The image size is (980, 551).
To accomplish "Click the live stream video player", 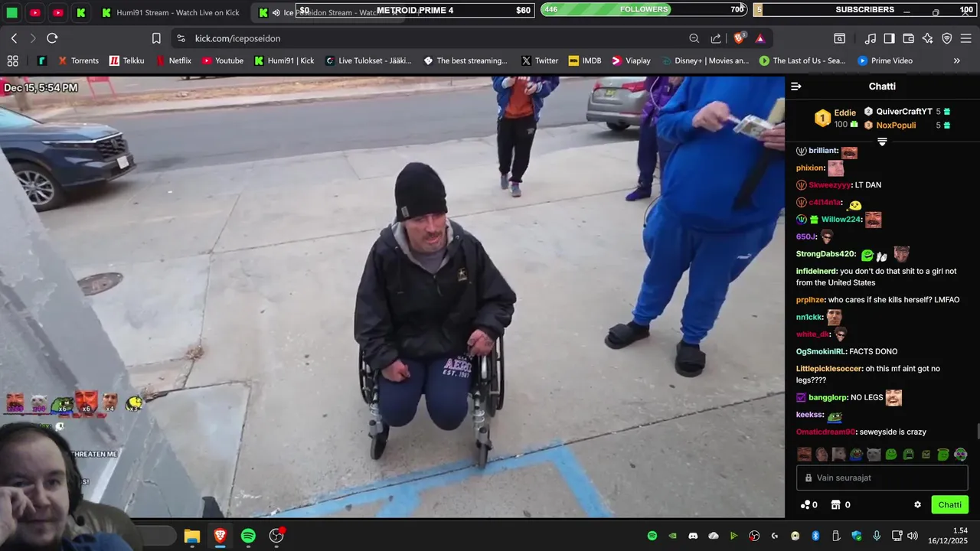I will pos(392,297).
